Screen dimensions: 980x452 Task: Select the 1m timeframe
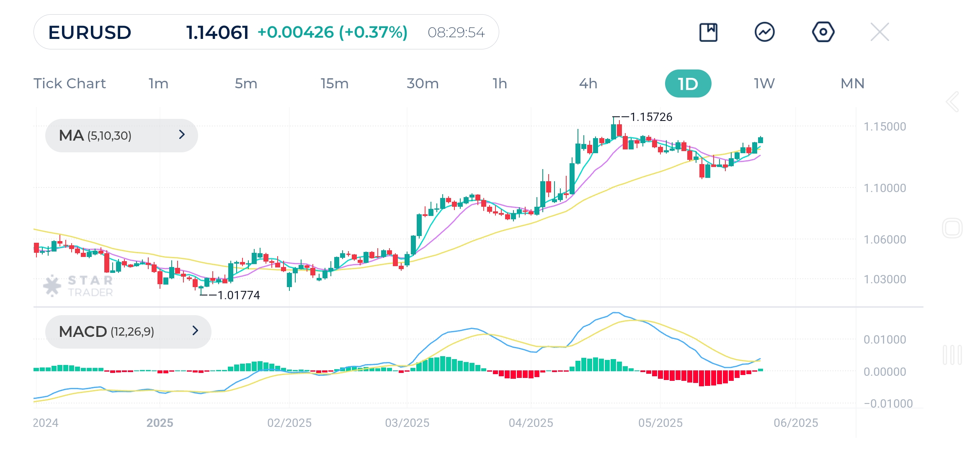[x=158, y=84]
